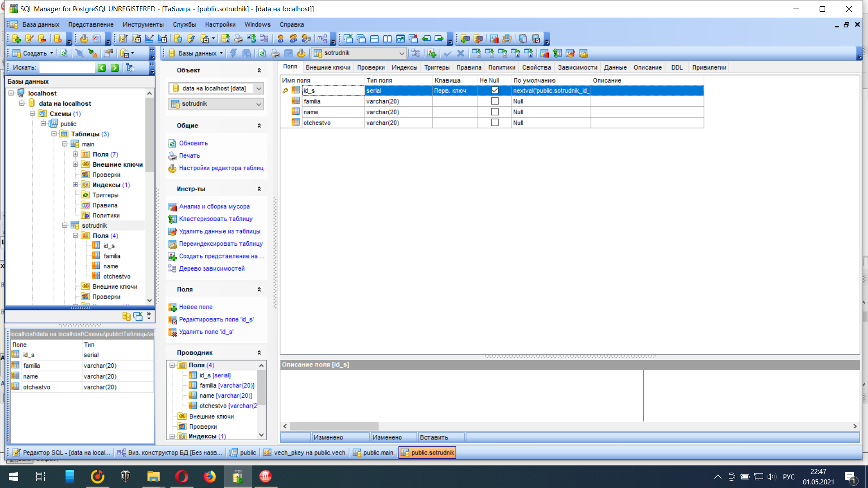Open the 'data на localhost [data]' database dropdown
Screen dimensions: 868x488
[259, 89]
